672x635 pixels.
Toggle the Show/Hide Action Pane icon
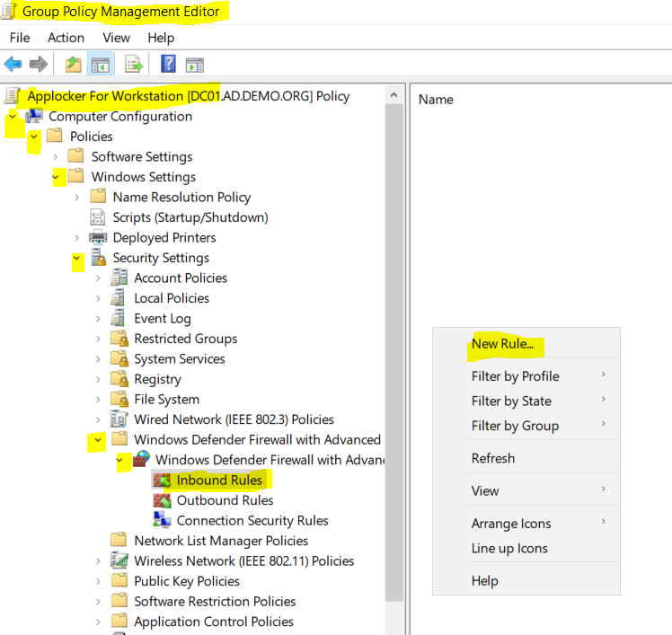coord(195,66)
